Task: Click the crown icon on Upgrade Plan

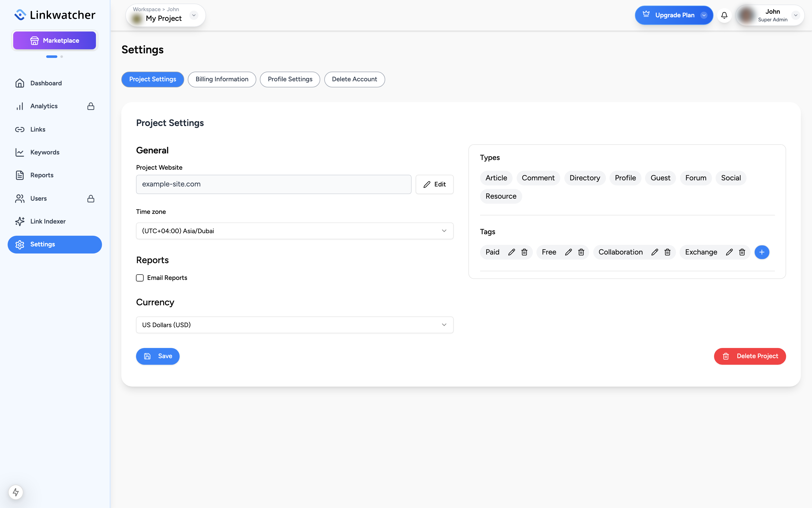Action: coord(646,14)
